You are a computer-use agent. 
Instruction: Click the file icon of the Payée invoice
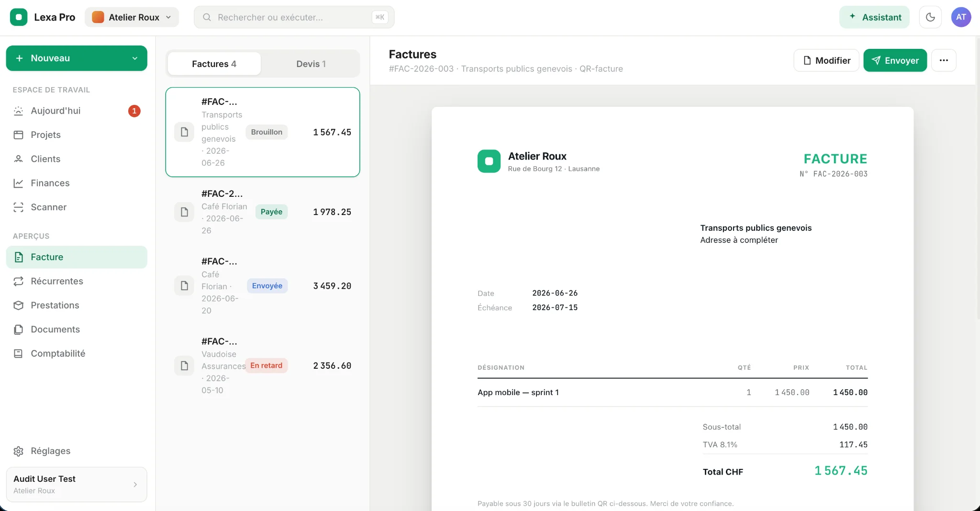184,212
